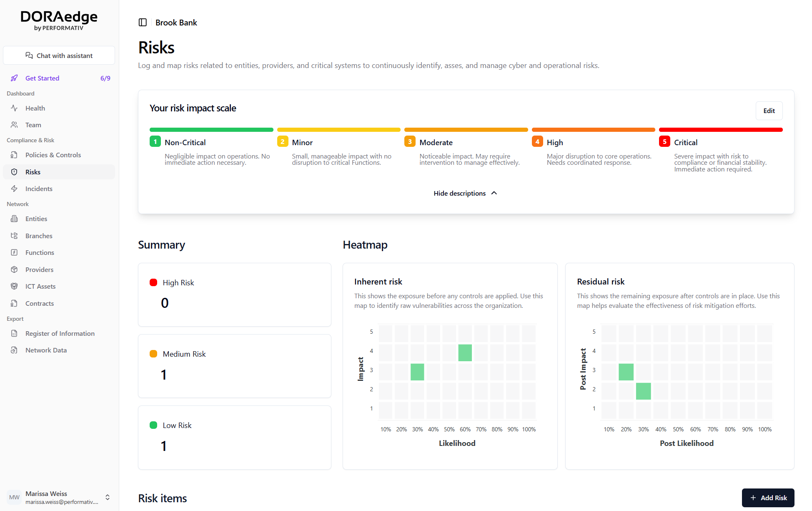The width and height of the screenshot is (812, 511).
Task: Collapse the Hide descriptions chevron
Action: pos(494,193)
